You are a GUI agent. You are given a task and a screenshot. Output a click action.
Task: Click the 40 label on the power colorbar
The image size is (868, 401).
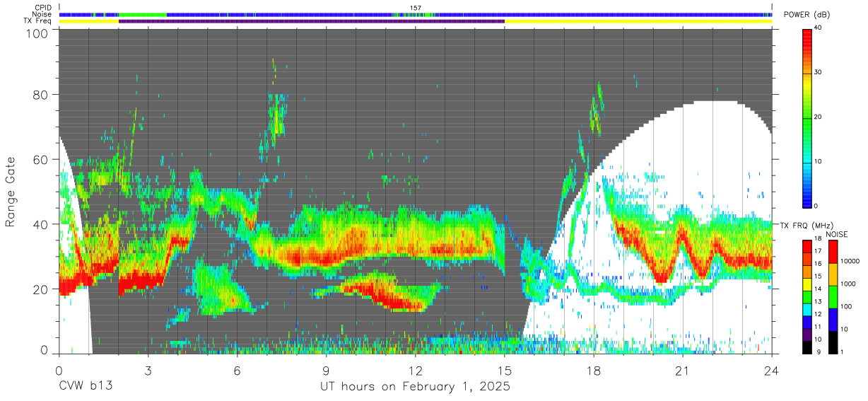click(819, 28)
